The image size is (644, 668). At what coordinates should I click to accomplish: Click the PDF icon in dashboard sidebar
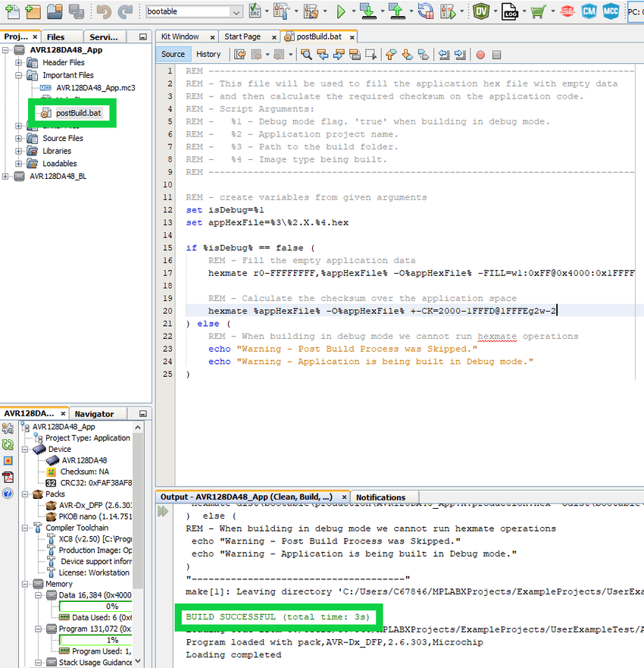pyautogui.click(x=8, y=477)
